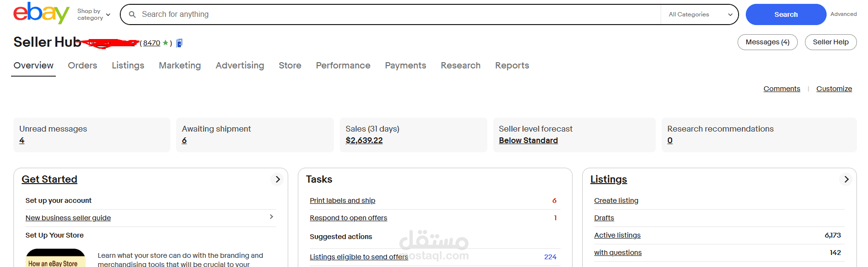Open the Advertising tab
Viewport: 868px width, 267px height.
pos(240,66)
